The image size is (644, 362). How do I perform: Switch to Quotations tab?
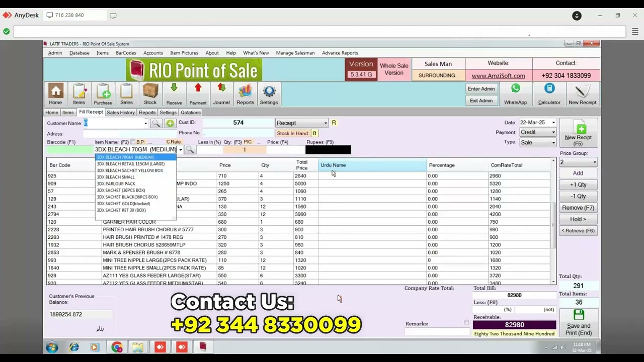tap(191, 113)
